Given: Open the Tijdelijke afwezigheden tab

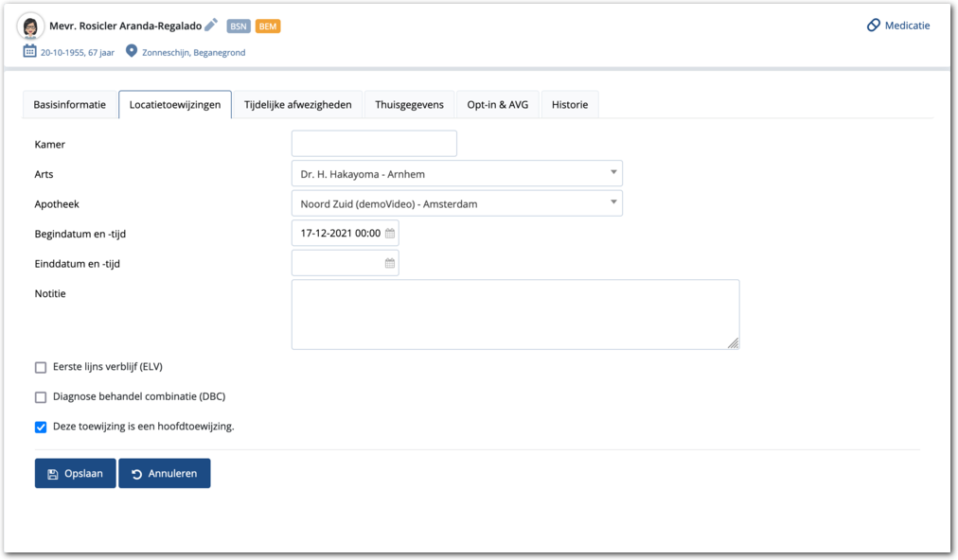Looking at the screenshot, I should [x=297, y=105].
